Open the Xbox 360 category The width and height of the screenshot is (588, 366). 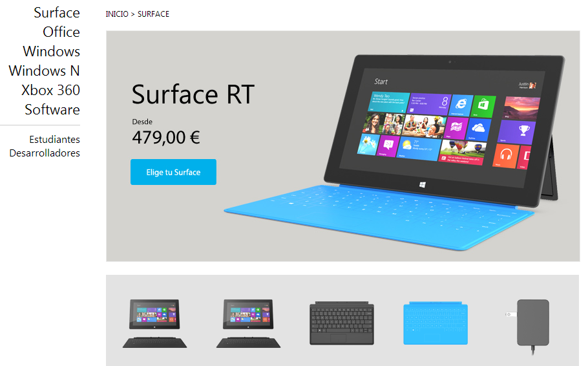[x=50, y=90]
